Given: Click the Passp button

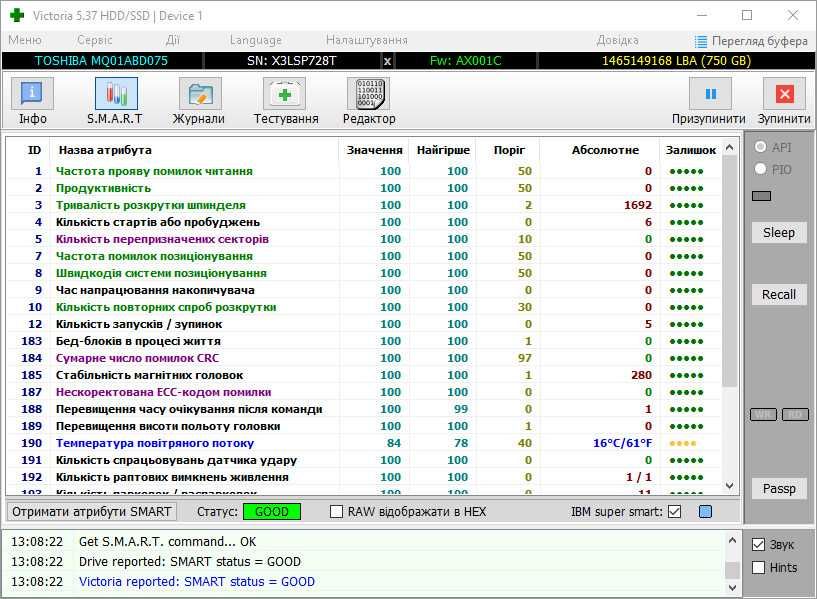Looking at the screenshot, I should coord(779,489).
